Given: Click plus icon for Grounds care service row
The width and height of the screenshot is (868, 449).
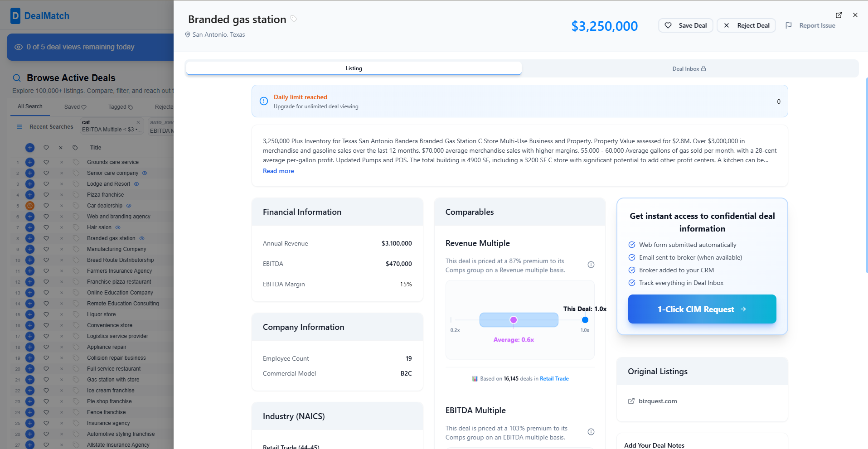Looking at the screenshot, I should click(x=30, y=162).
